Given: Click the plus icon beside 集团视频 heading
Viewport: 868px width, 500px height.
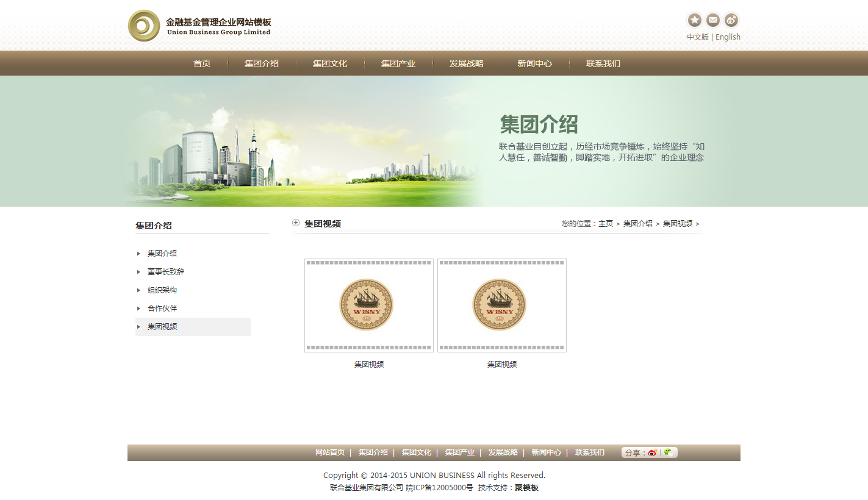Looking at the screenshot, I should click(296, 223).
